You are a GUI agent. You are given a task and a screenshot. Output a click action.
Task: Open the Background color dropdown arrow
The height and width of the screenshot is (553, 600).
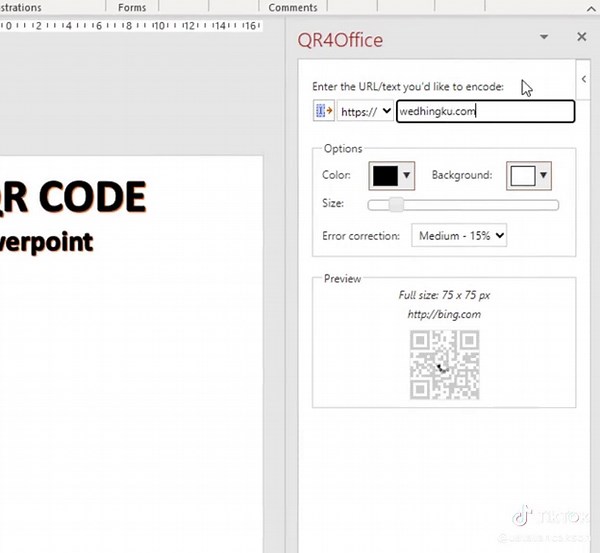(543, 176)
